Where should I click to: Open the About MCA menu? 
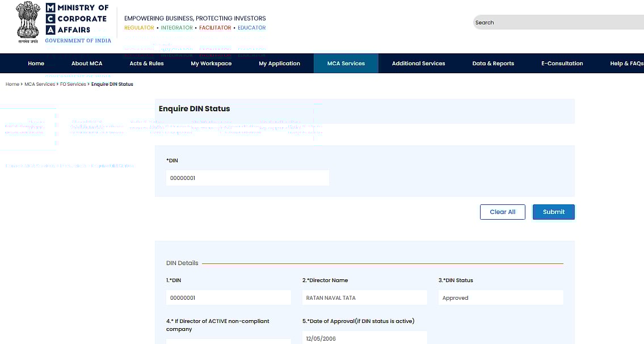pos(87,64)
